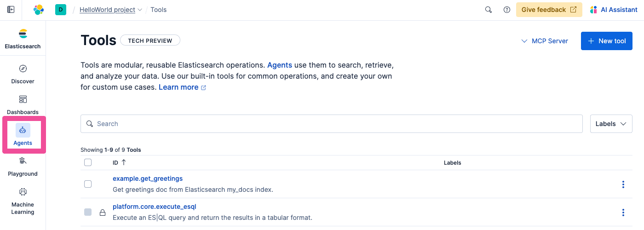Click the Showing 1-9 of 9 Tools text
The width and height of the screenshot is (644, 230).
point(111,150)
